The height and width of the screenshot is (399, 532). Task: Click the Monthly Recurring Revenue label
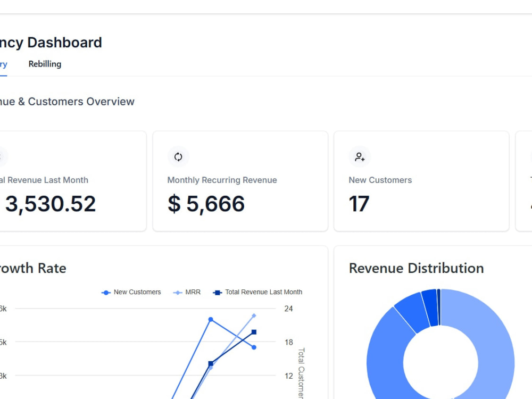(222, 180)
